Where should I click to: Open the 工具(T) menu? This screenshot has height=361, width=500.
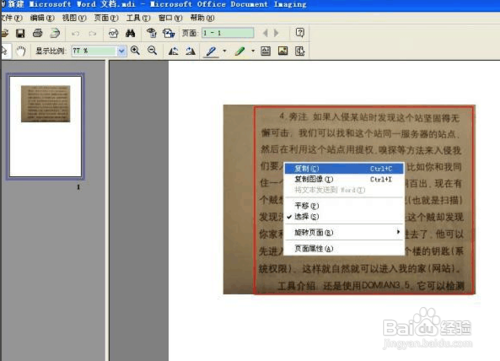pyautogui.click(x=138, y=18)
